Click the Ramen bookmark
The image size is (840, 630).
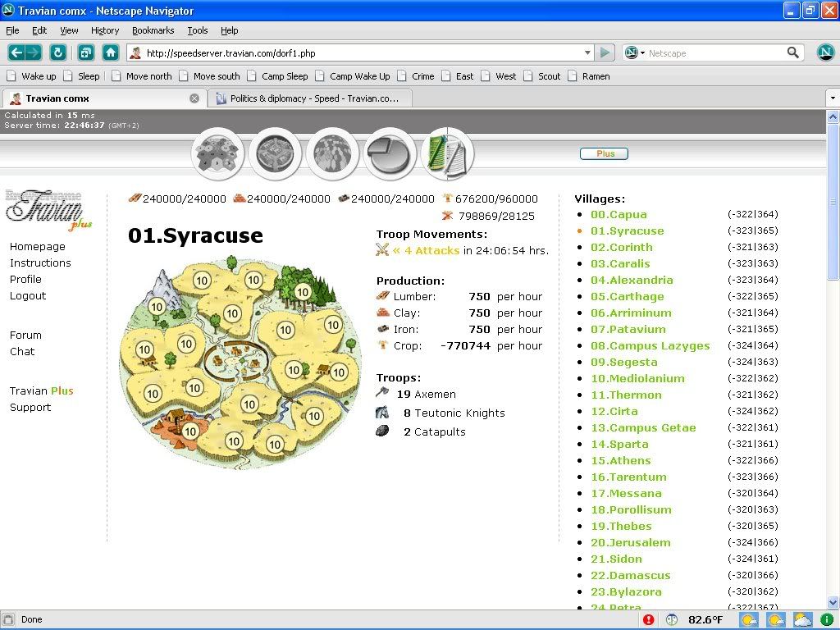(x=589, y=76)
